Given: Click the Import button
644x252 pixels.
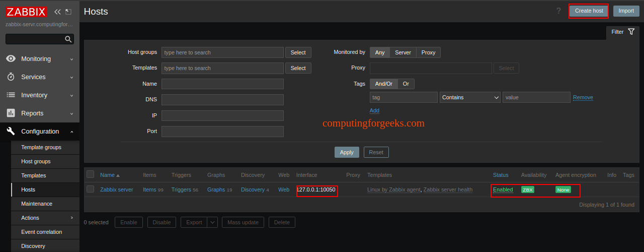Looking at the screenshot, I should coord(626,11).
